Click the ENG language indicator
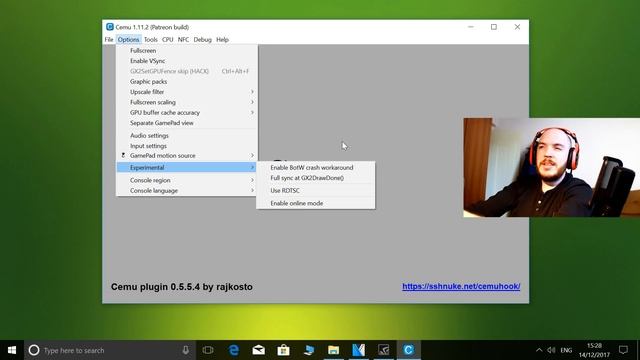640x360 pixels. pyautogui.click(x=566, y=350)
